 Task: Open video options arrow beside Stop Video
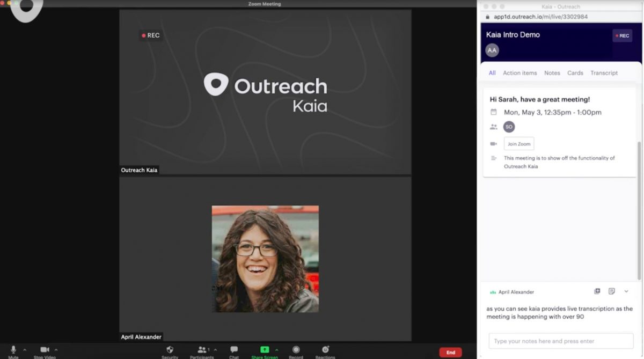click(56, 349)
